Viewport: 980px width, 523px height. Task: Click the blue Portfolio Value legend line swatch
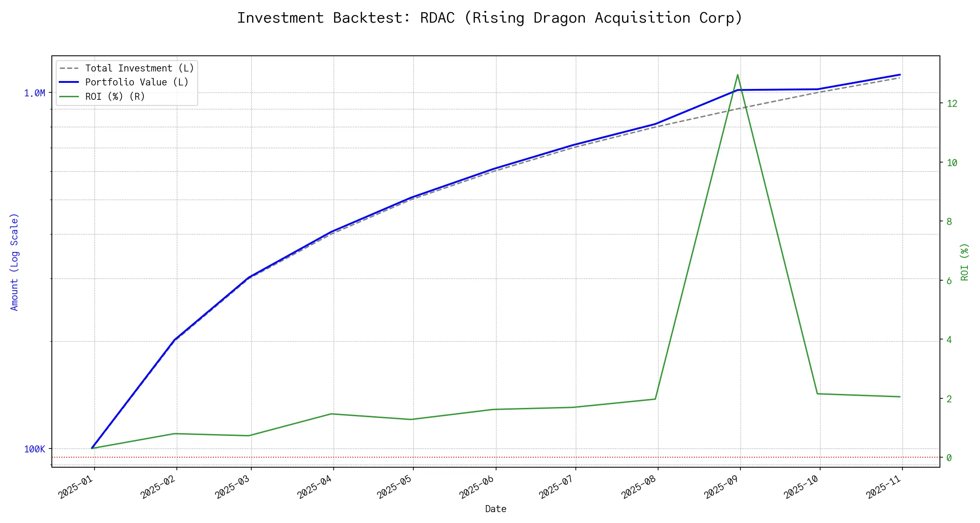[69, 82]
